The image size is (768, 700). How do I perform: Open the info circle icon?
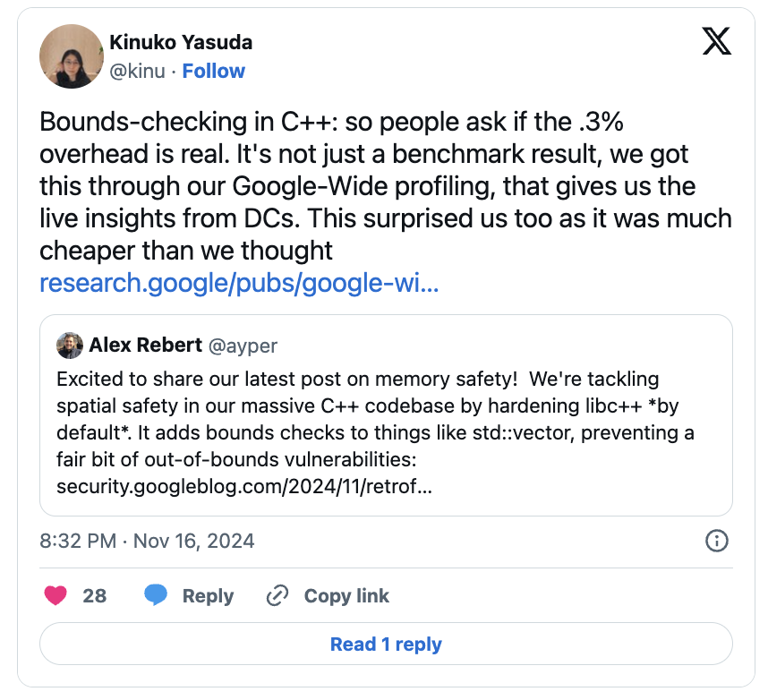(717, 541)
